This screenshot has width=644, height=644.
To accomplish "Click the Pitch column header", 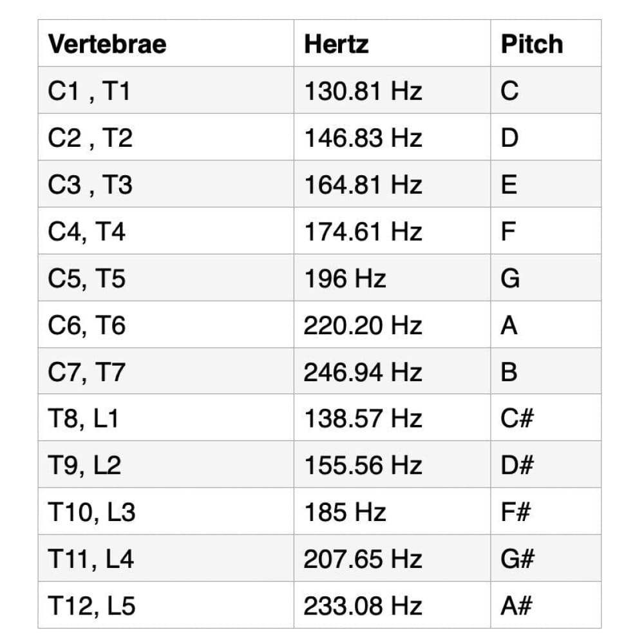I will pos(532,44).
